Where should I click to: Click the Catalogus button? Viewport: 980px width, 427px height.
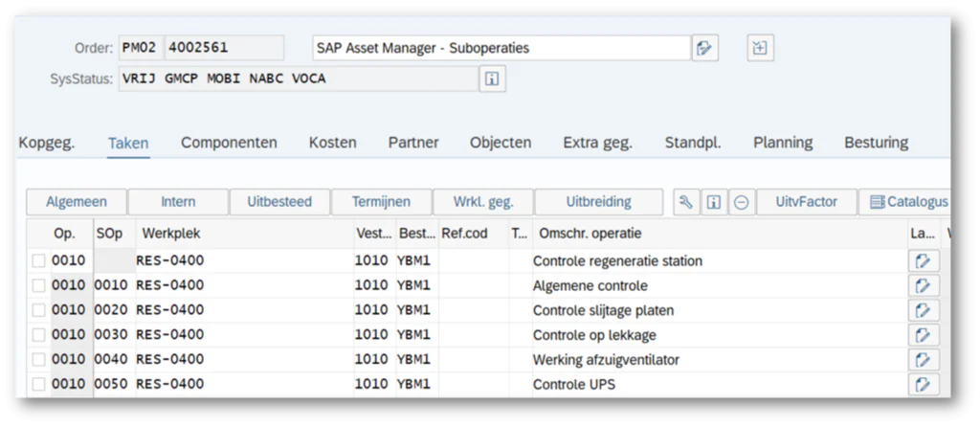[904, 202]
